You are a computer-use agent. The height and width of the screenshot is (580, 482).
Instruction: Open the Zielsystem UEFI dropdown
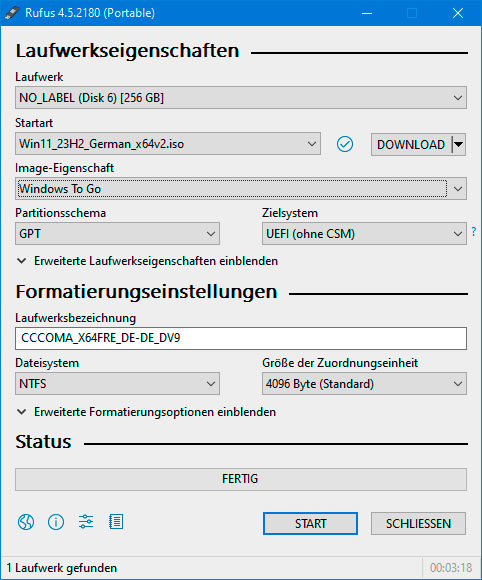click(364, 234)
